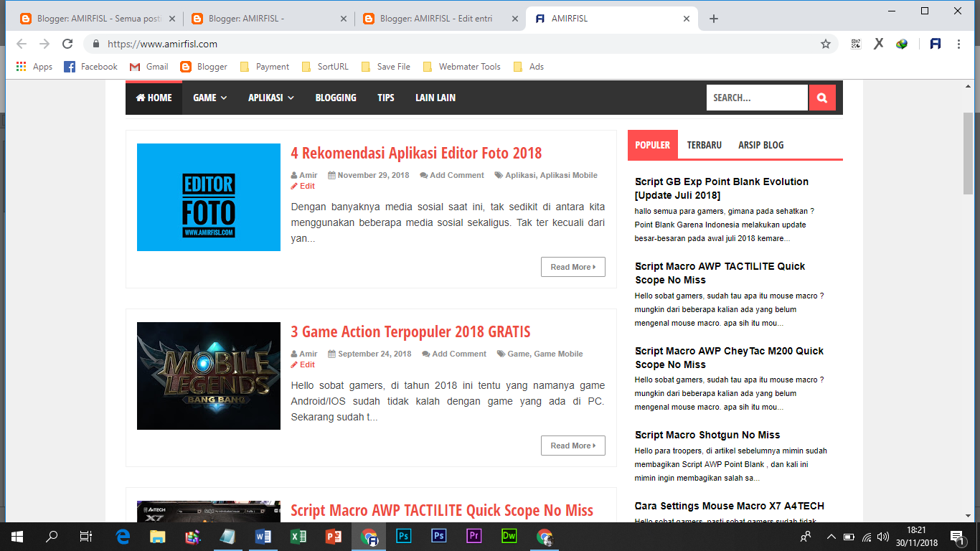Click the browser Forward arrow
Image resolution: width=980 pixels, height=551 pixels.
44,44
